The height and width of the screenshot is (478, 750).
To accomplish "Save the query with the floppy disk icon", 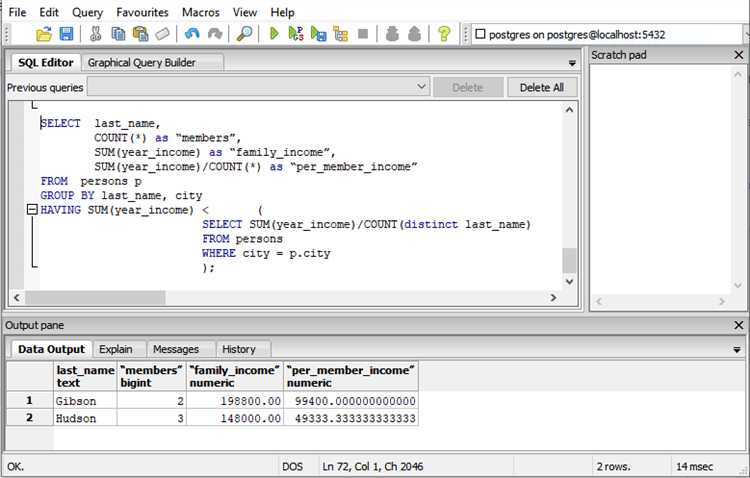I will click(x=66, y=34).
